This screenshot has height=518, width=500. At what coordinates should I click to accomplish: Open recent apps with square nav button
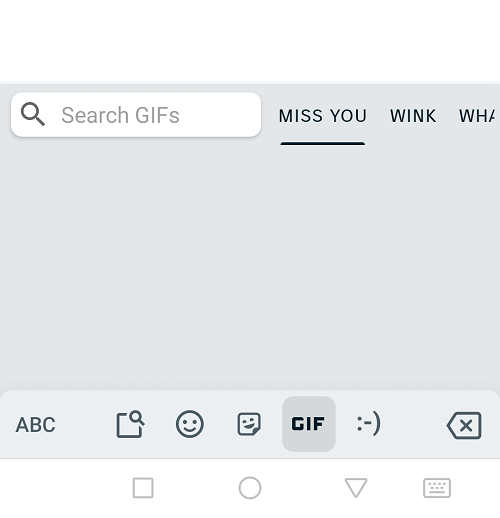(x=143, y=488)
